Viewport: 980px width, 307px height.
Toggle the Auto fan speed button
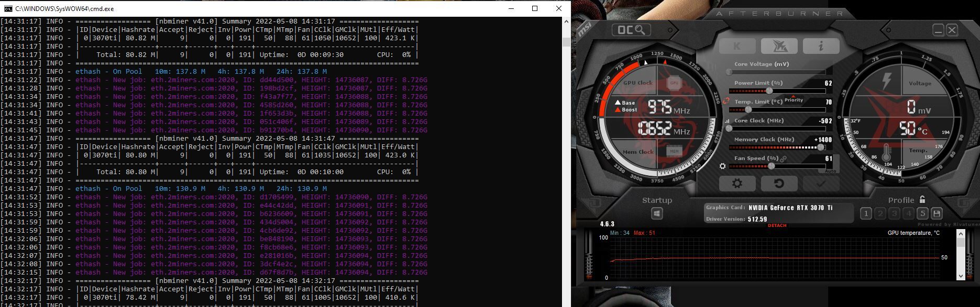point(830,171)
